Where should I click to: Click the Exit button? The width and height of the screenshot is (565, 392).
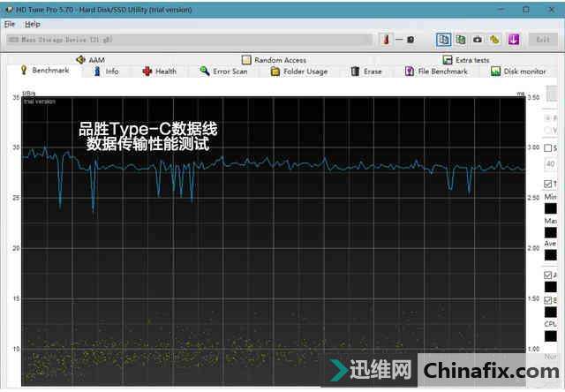click(543, 39)
